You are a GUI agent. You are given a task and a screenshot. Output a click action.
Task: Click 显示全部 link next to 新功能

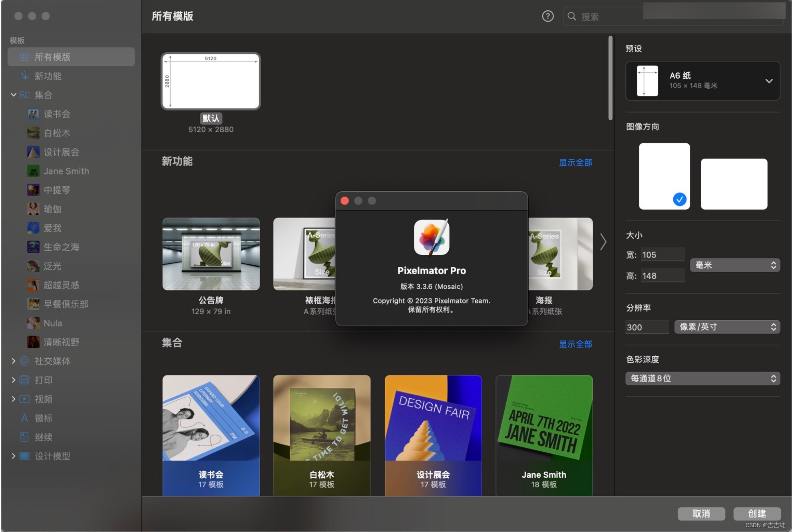point(575,163)
